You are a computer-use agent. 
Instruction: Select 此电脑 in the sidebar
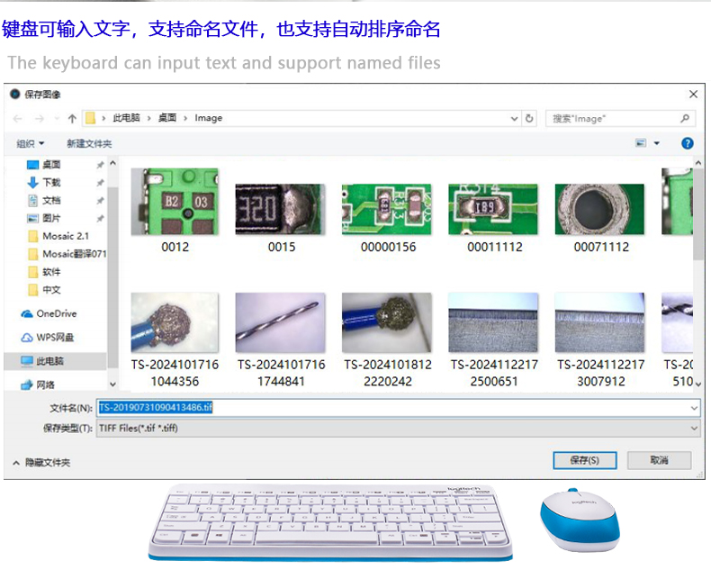(49, 360)
